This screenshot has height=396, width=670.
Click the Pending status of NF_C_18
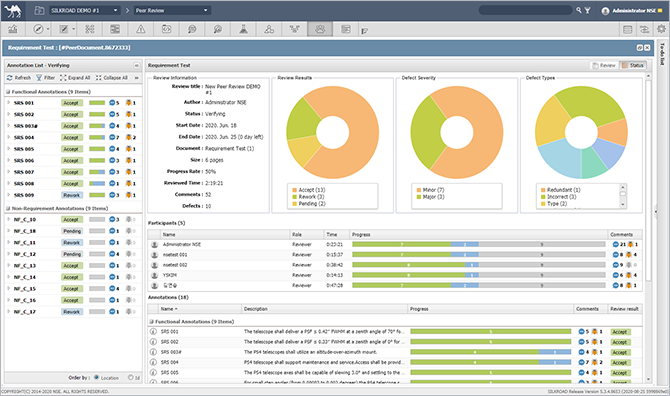(72, 231)
